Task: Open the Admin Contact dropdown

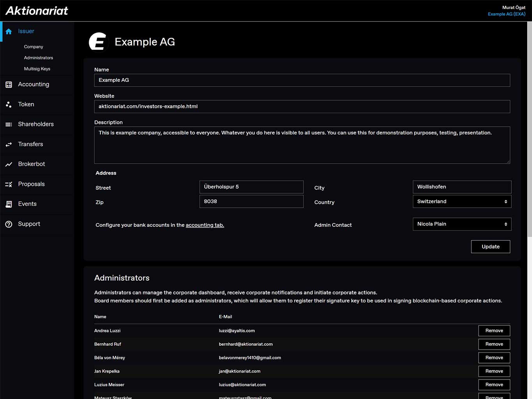Action: tap(462, 224)
